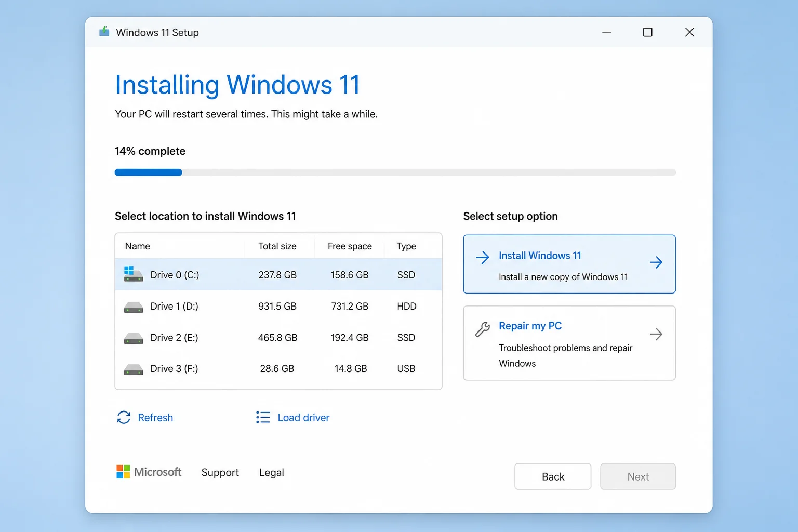Screen dimensions: 798x532
Task: Open the Support link
Action: click(220, 473)
